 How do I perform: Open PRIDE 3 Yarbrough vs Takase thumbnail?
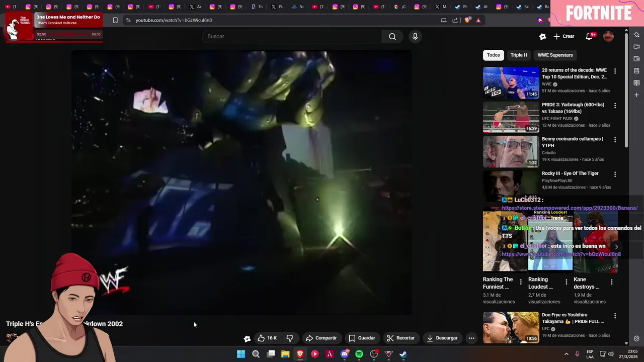[x=511, y=117]
